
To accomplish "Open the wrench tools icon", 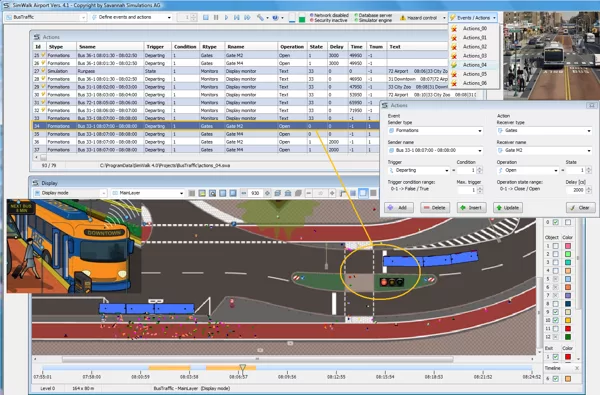I will pos(260,18).
